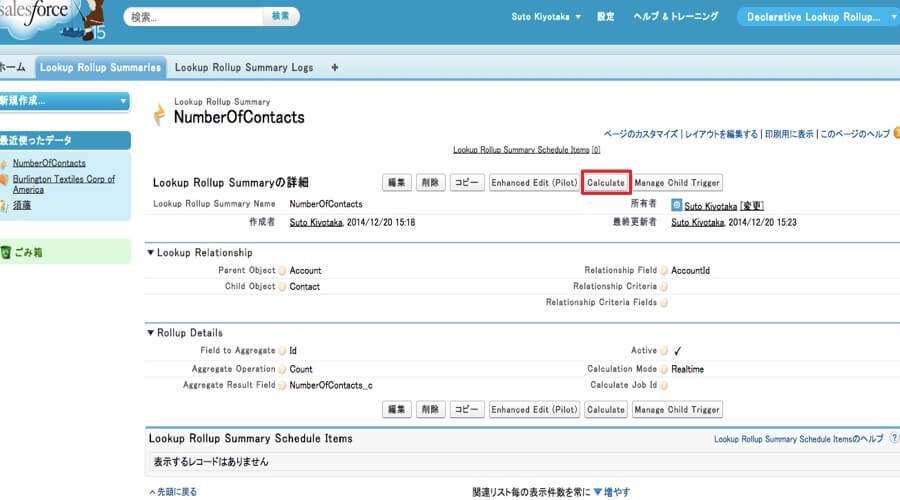Viewport: 900px width, 500px height.
Task: Open the ホーム tab
Action: click(x=13, y=68)
